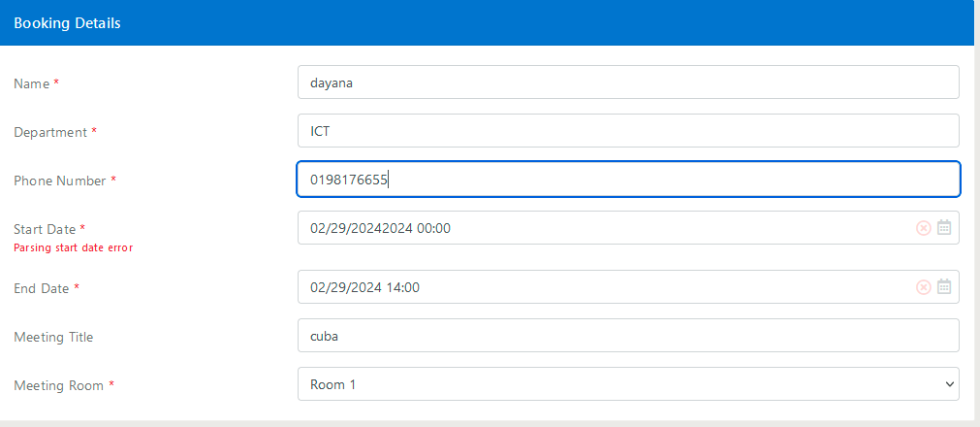Click the Phone Number label
Image resolution: width=980 pixels, height=427 pixels.
coord(59,181)
